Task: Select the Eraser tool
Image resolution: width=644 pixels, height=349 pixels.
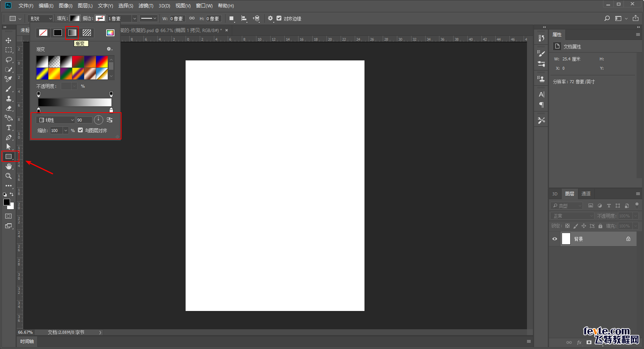Action: [x=8, y=108]
